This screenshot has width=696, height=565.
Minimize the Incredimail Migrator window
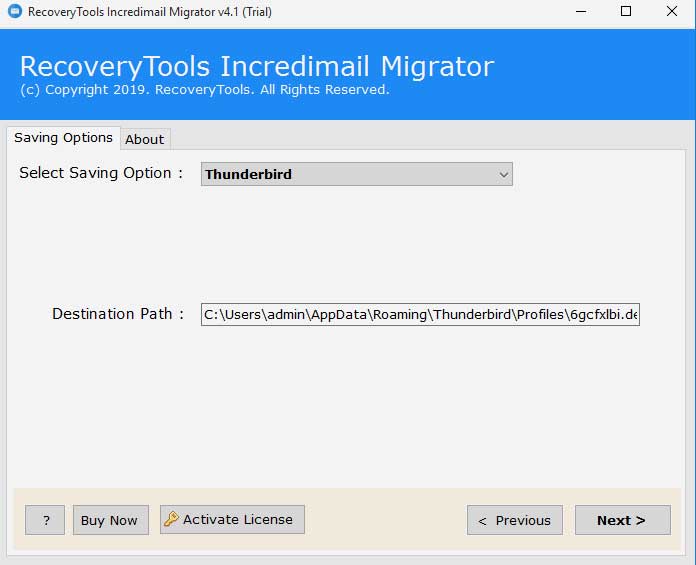(581, 12)
